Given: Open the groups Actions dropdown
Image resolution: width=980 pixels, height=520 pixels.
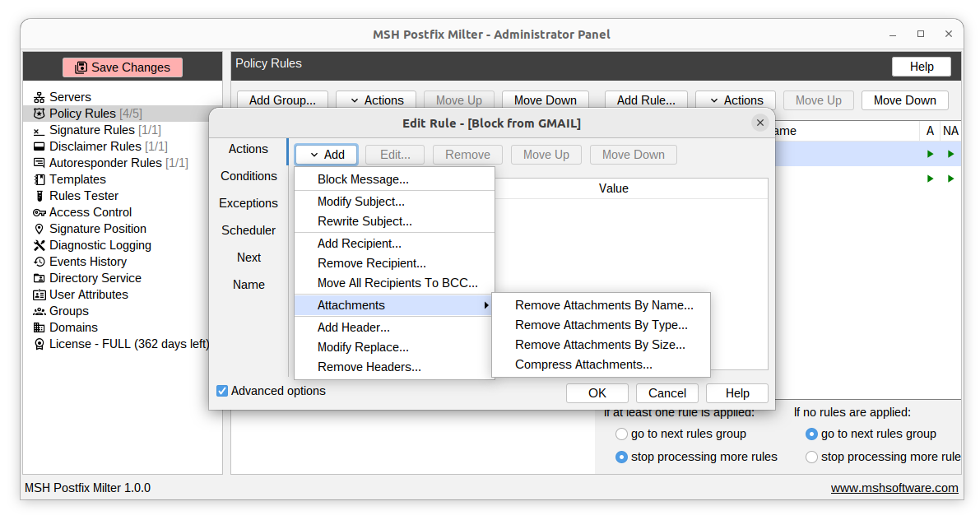Looking at the screenshot, I should tap(376, 100).
